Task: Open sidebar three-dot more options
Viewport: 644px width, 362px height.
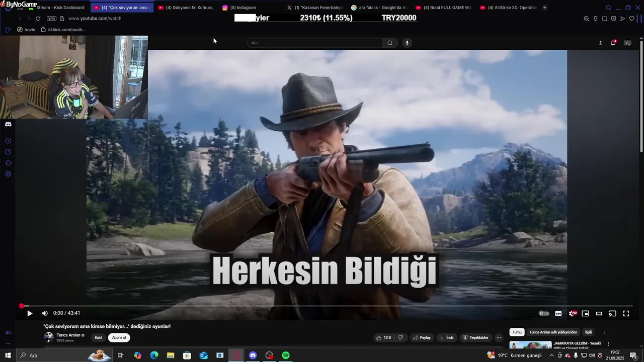Action: (x=8, y=344)
